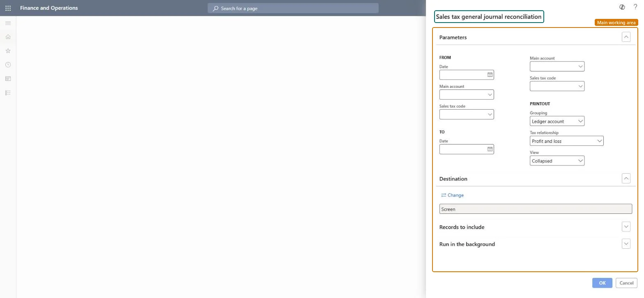Open the Modules list icon in sidebar
644x298 pixels.
(x=8, y=93)
